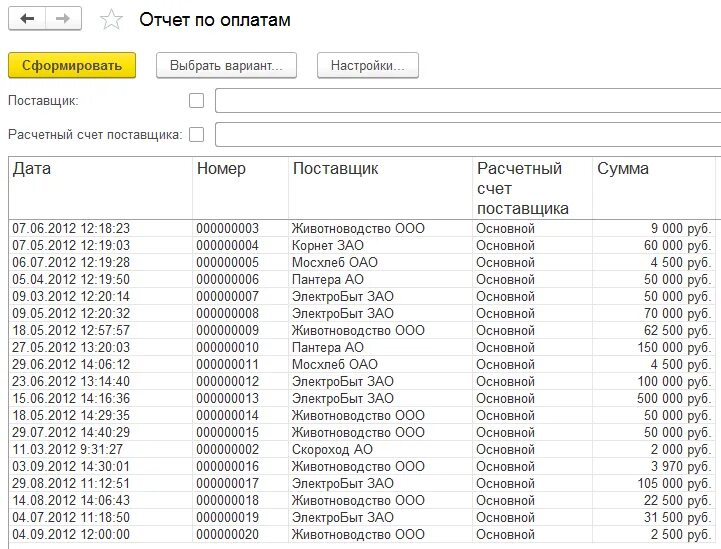Open the Настройки... button
The height and width of the screenshot is (549, 721).
368,65
